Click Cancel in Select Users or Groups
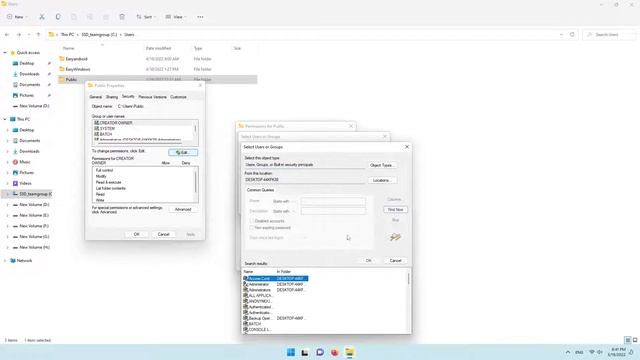The image size is (640, 360). (x=395, y=260)
